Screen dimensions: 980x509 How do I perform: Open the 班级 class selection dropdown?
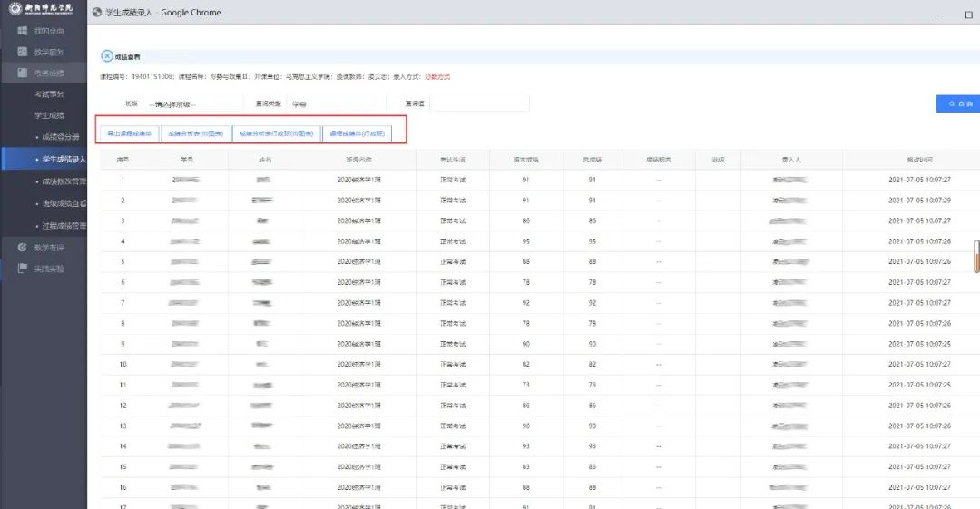tap(192, 104)
